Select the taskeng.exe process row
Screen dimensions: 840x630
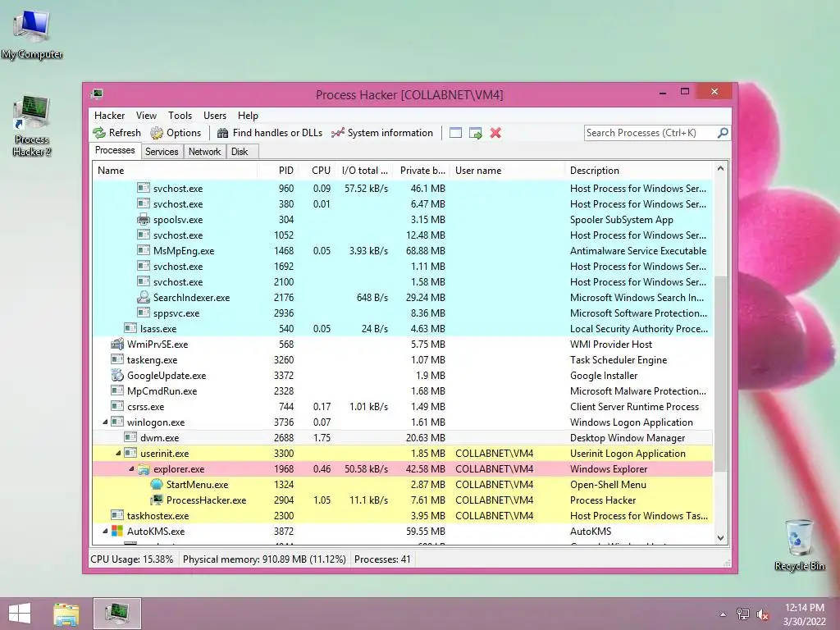coord(403,359)
